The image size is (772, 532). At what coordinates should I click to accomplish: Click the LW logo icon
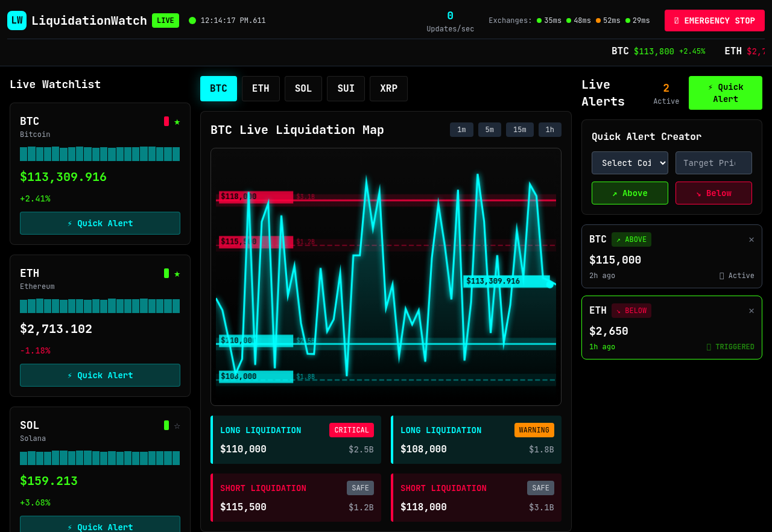pos(17,20)
